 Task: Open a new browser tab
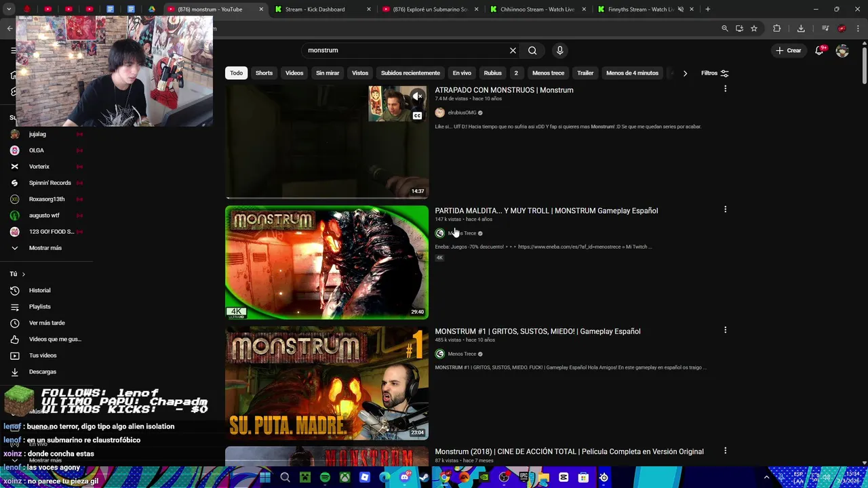[x=707, y=9]
